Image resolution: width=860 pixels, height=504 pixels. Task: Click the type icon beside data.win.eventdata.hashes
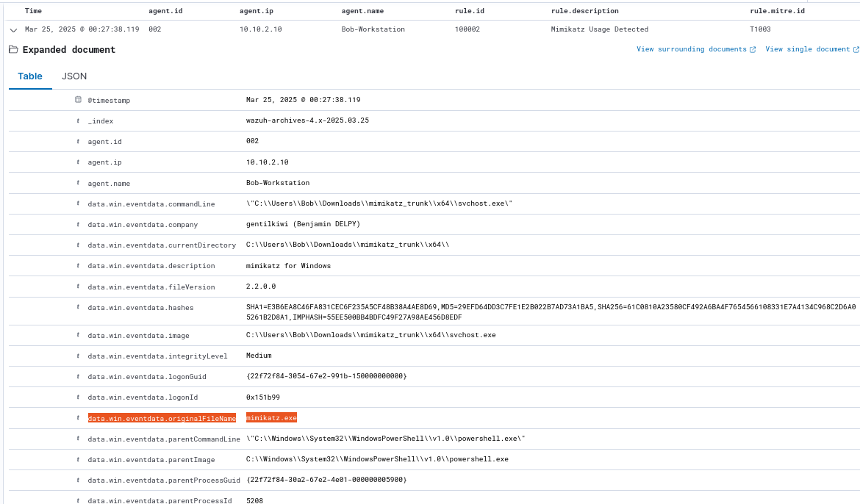[x=78, y=307]
